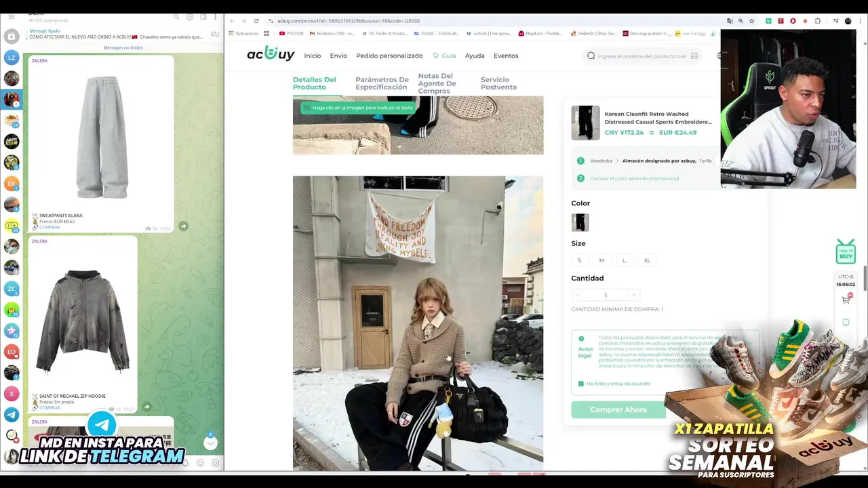Open product thumbnail beside title
This screenshot has width=868, height=488.
tap(585, 123)
